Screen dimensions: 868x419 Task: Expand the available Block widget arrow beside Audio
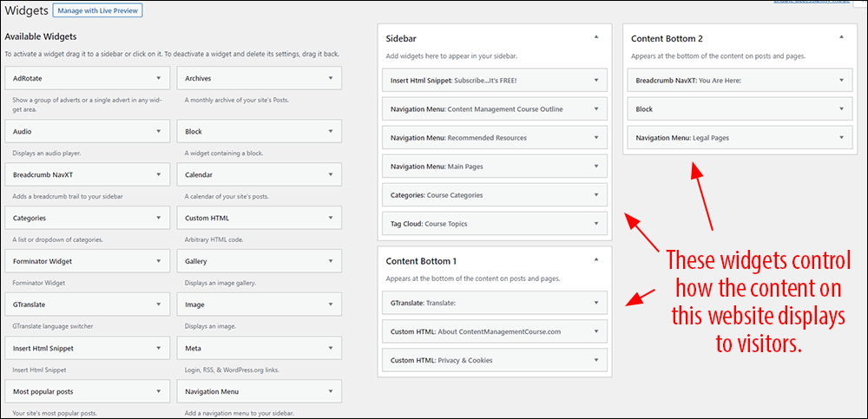pyautogui.click(x=331, y=131)
